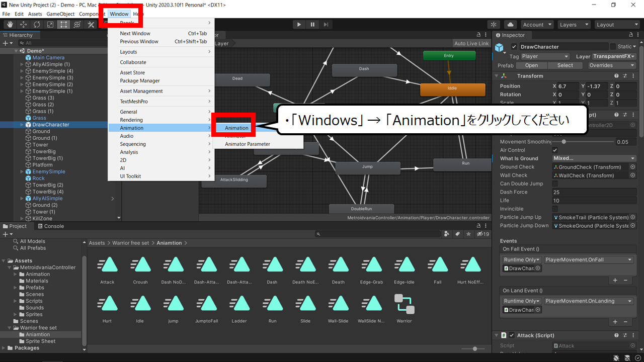This screenshot has height=362, width=644.
Task: Click Ground Check object picker icon
Action: pos(632,167)
